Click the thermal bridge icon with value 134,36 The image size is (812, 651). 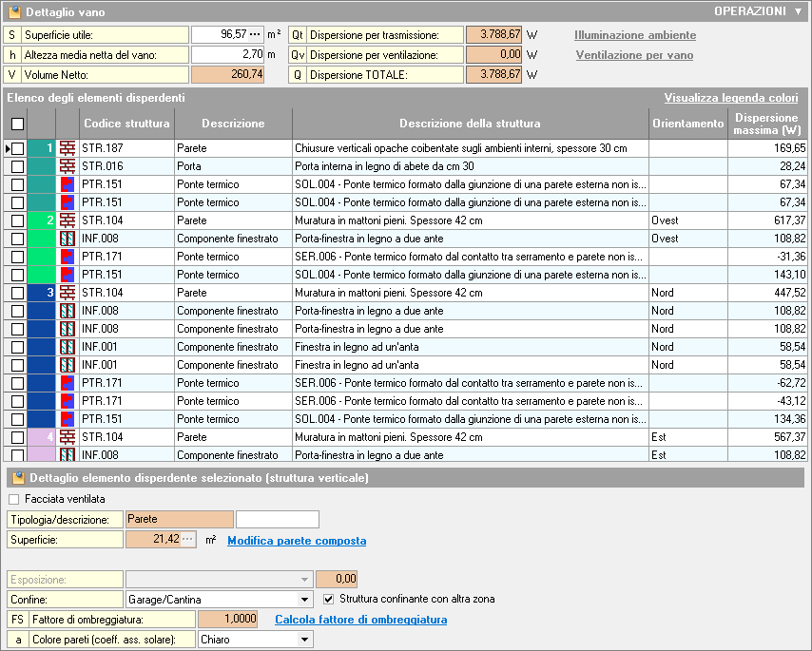pyautogui.click(x=68, y=419)
